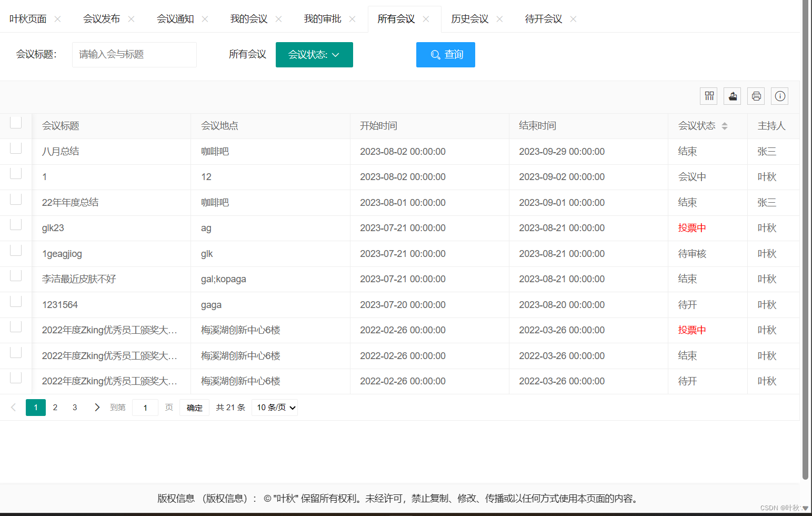The image size is (812, 516).
Task: Switch to the 会议发布 tab
Action: [102, 19]
